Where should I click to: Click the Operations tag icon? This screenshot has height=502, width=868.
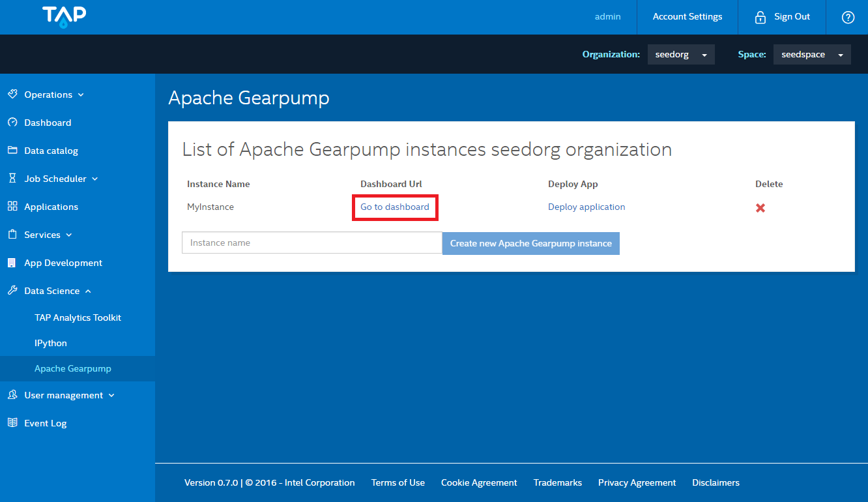pos(12,95)
